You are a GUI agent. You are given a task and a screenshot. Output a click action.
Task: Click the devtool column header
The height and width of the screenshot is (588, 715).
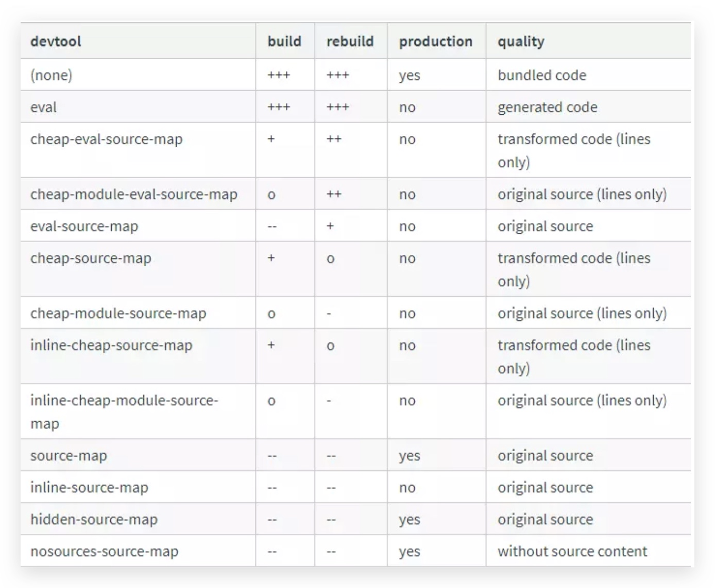pos(56,41)
